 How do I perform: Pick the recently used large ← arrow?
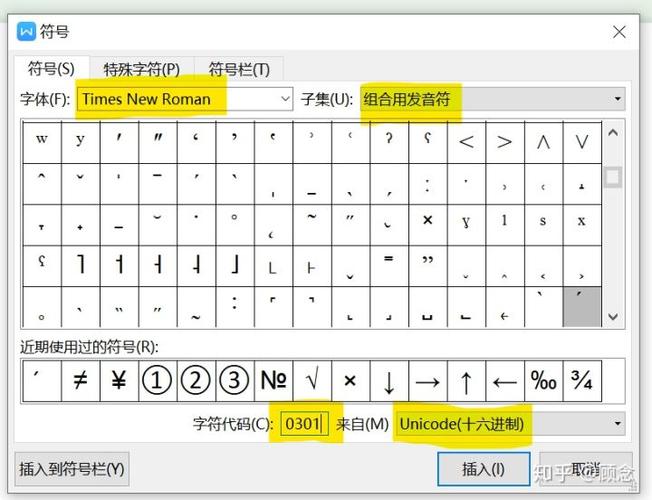(x=504, y=381)
